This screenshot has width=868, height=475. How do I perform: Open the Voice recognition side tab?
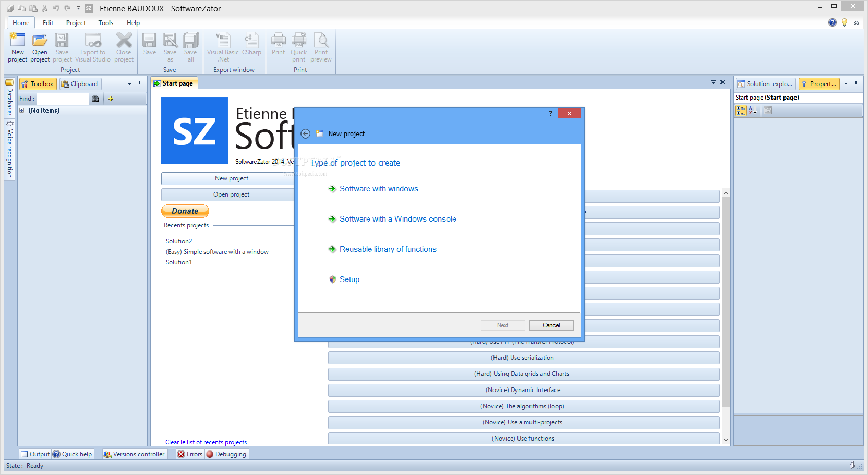pyautogui.click(x=9, y=150)
